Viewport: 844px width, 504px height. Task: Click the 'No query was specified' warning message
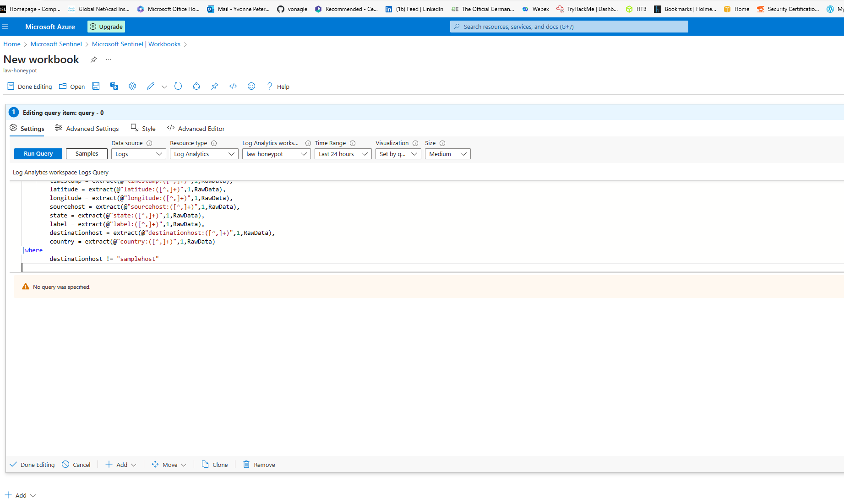[62, 287]
